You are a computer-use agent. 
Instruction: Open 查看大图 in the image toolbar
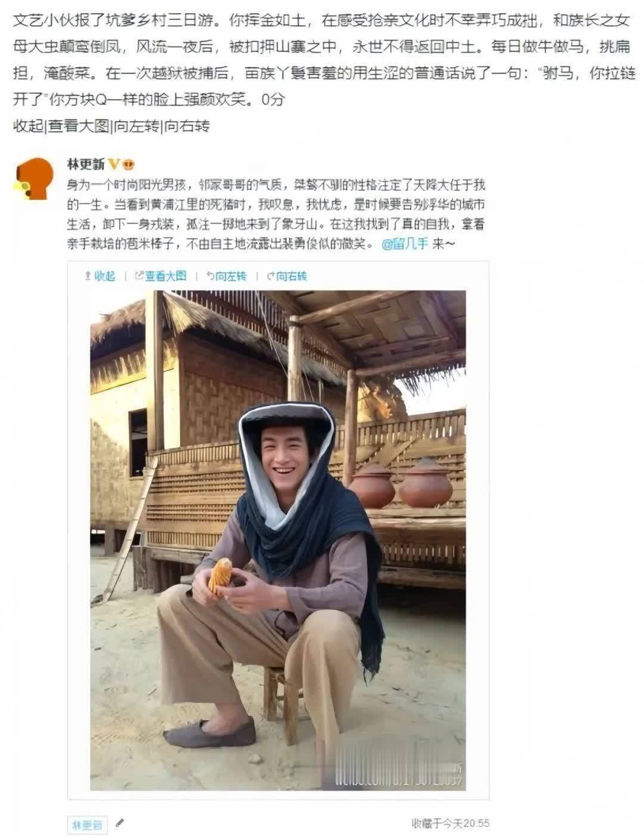tap(160, 276)
